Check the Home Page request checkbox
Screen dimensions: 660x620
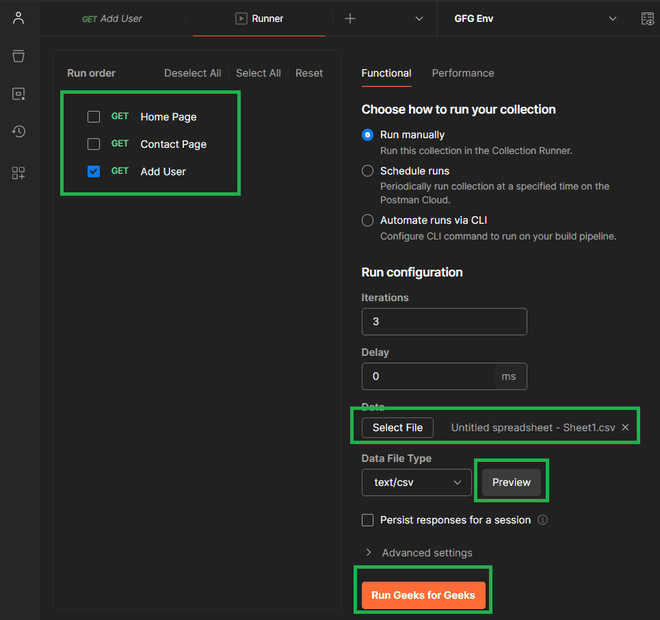click(x=94, y=117)
